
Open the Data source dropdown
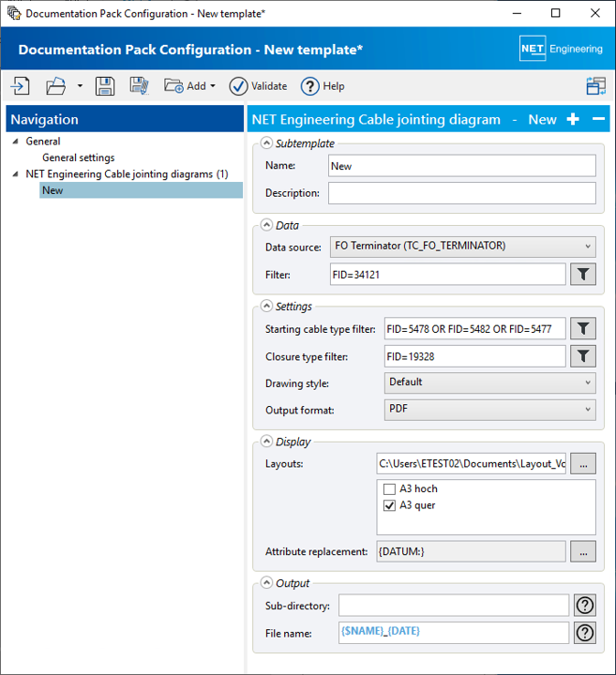463,247
